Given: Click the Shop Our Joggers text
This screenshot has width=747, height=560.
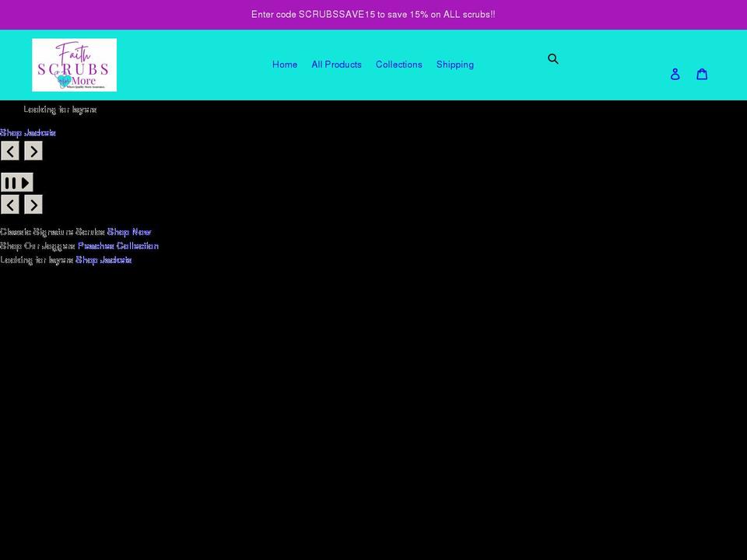Looking at the screenshot, I should coord(37,246).
